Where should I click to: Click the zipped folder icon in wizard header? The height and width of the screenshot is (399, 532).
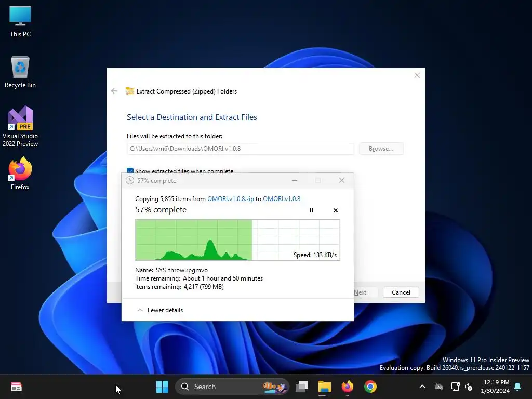[x=129, y=91]
